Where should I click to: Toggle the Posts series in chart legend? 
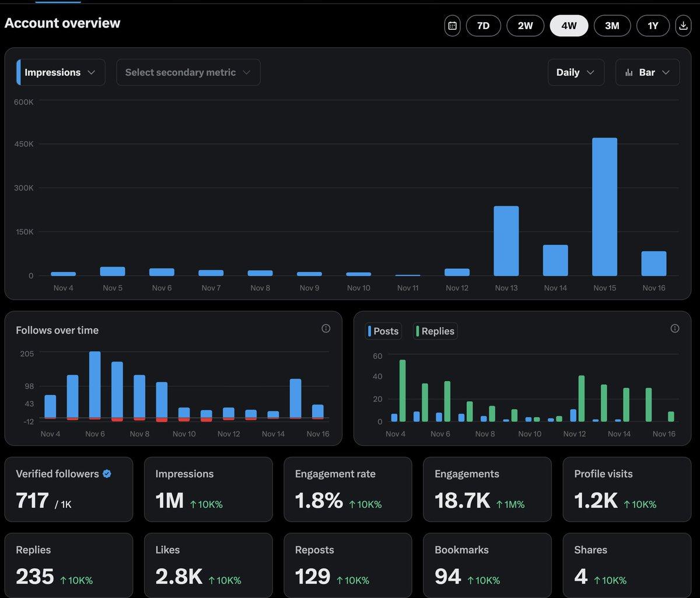coord(384,331)
